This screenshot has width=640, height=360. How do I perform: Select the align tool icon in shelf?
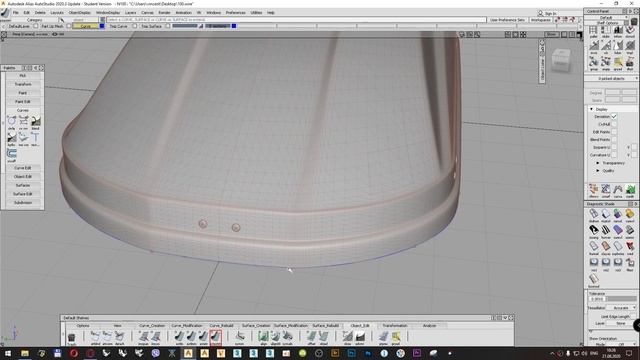(263, 337)
